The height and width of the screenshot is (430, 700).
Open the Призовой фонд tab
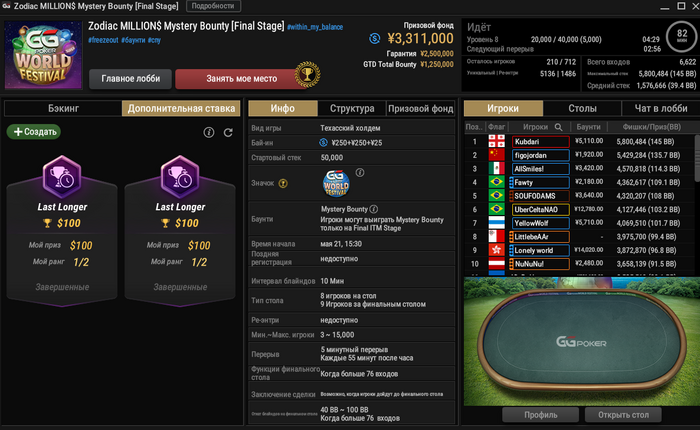pyautogui.click(x=421, y=109)
